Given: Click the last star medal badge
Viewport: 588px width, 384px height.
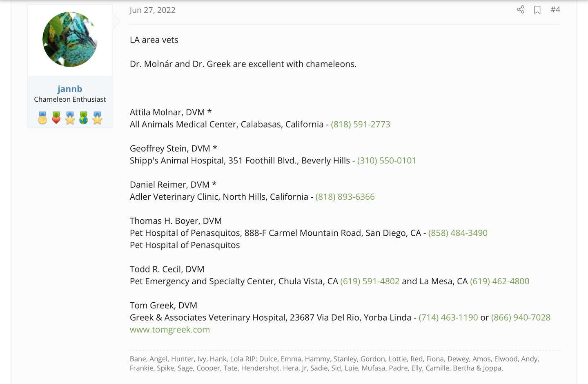Looking at the screenshot, I should (x=97, y=118).
